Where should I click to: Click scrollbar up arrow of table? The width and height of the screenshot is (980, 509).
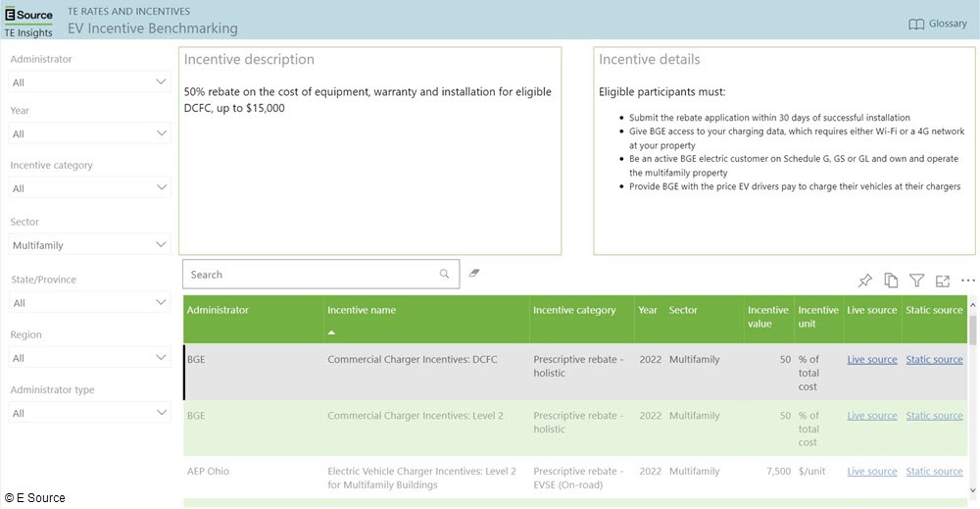(x=972, y=305)
